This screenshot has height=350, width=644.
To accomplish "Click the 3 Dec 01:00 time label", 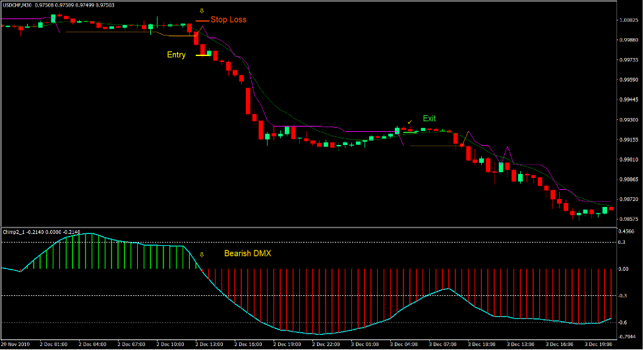I will [365, 344].
